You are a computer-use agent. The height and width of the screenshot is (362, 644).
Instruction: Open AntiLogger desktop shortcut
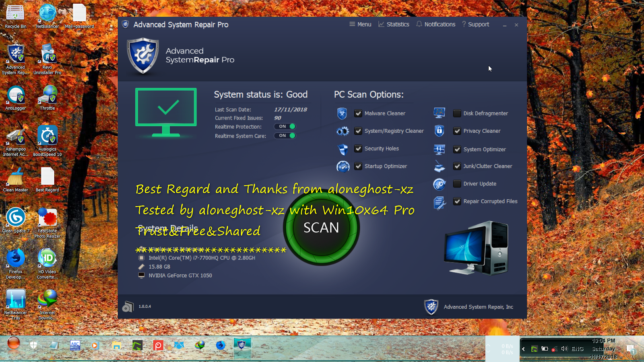16,98
